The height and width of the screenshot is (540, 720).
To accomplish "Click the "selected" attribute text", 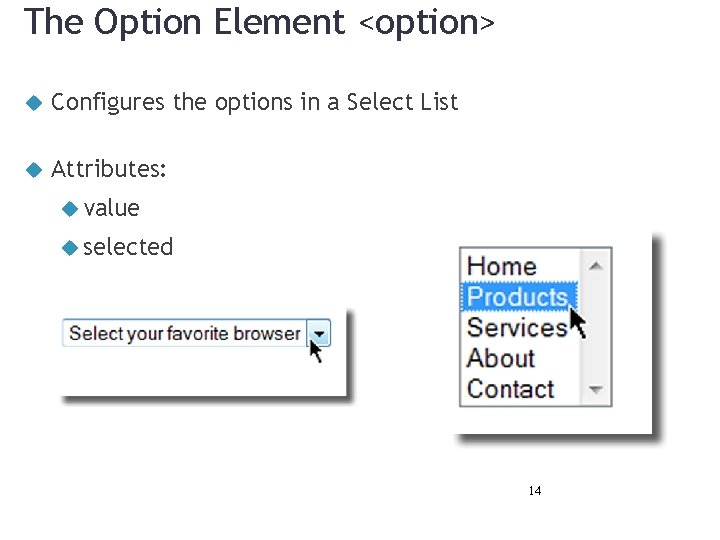I will 128,247.
